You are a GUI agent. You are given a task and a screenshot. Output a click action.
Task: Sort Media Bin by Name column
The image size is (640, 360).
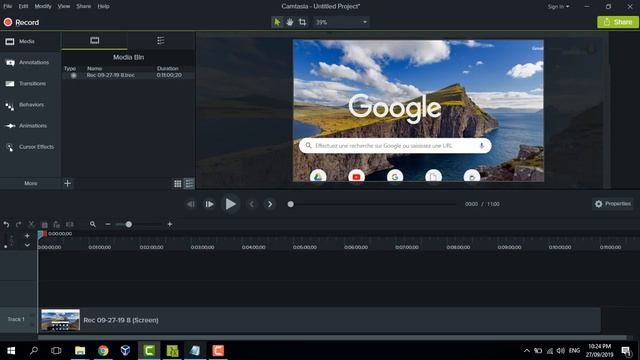(x=95, y=69)
